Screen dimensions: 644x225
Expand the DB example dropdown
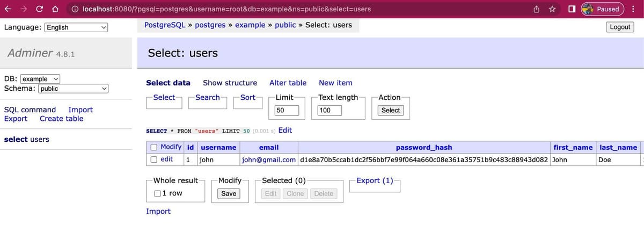coord(40,79)
